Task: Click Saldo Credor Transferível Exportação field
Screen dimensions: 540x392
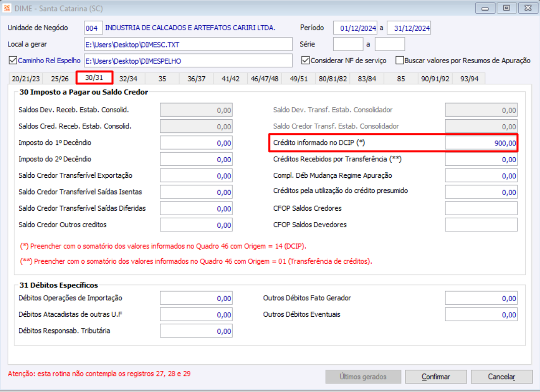Action: [x=196, y=175]
